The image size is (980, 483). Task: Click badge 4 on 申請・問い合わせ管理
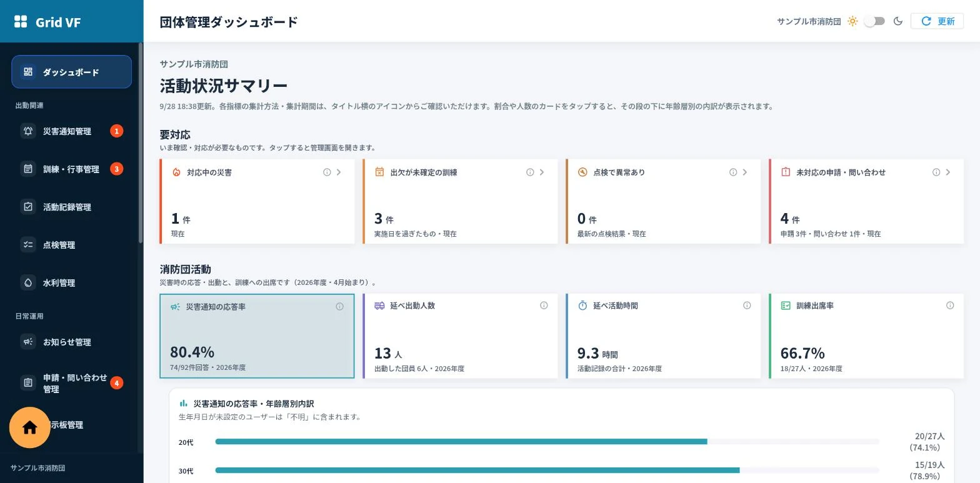click(116, 383)
